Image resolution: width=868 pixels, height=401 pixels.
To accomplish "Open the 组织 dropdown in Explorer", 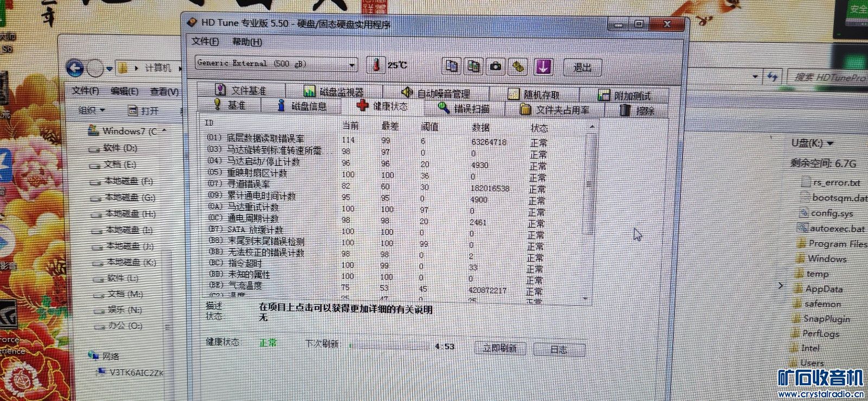I will coord(91,110).
